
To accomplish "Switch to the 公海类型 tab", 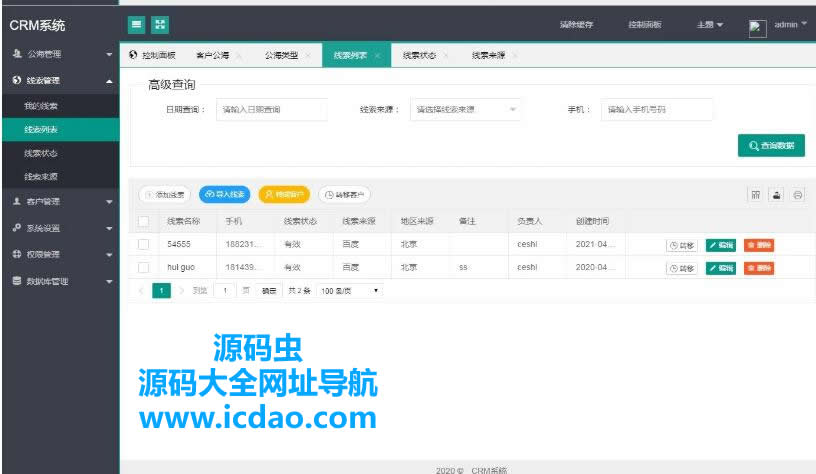I will pos(281,55).
